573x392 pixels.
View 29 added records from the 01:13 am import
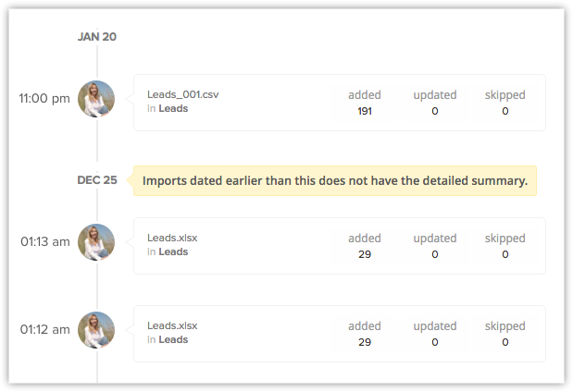(364, 254)
